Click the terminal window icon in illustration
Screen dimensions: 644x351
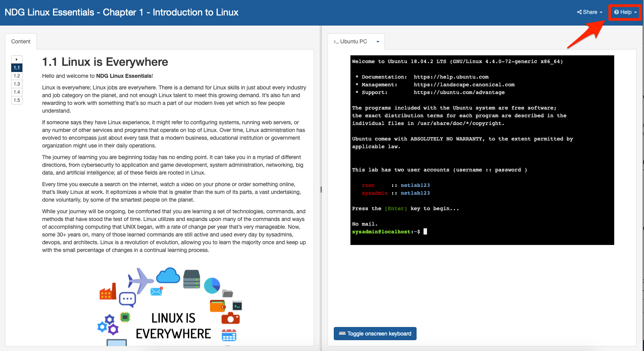(x=237, y=306)
